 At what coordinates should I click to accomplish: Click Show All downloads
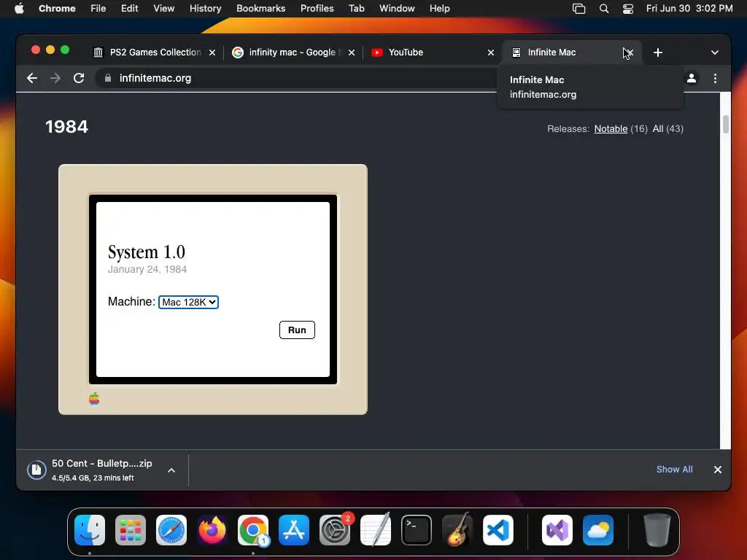pos(674,470)
